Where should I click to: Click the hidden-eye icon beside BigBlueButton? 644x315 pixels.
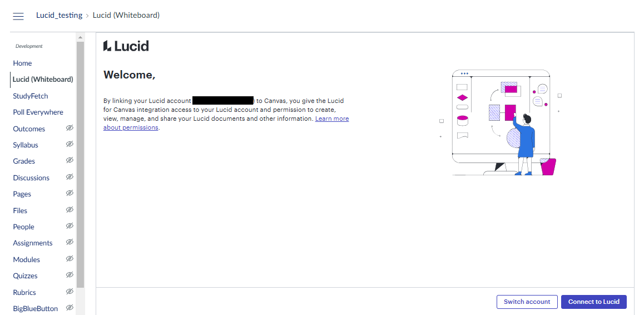[x=70, y=308]
